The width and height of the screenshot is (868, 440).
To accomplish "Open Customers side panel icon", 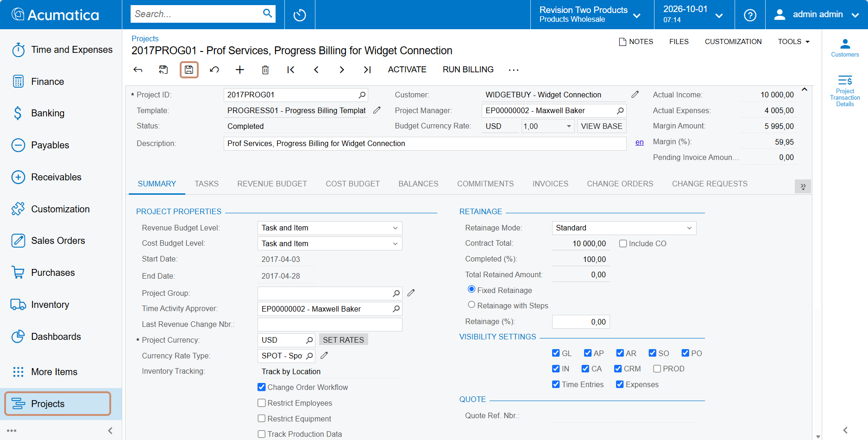I will coord(845,48).
